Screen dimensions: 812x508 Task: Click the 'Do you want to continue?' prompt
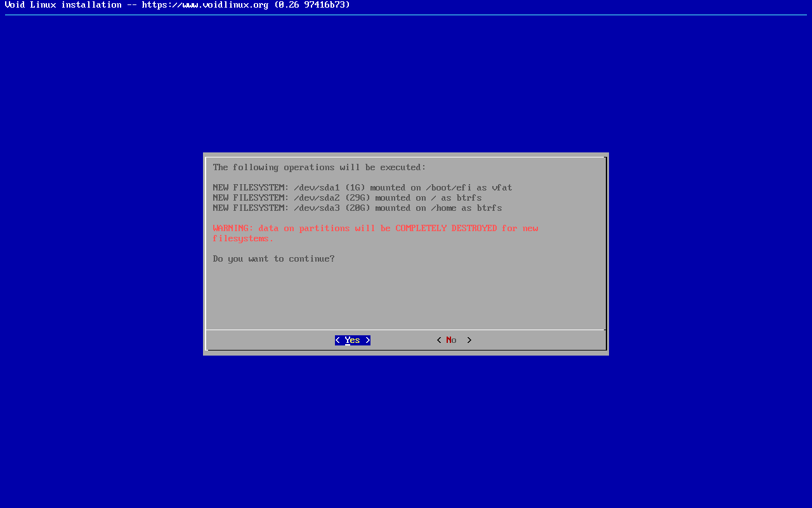click(273, 259)
